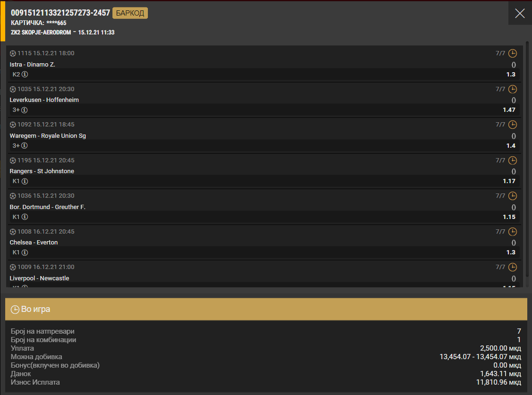The width and height of the screenshot is (532, 395).
Task: Click the БАРКОД button
Action: (x=130, y=13)
